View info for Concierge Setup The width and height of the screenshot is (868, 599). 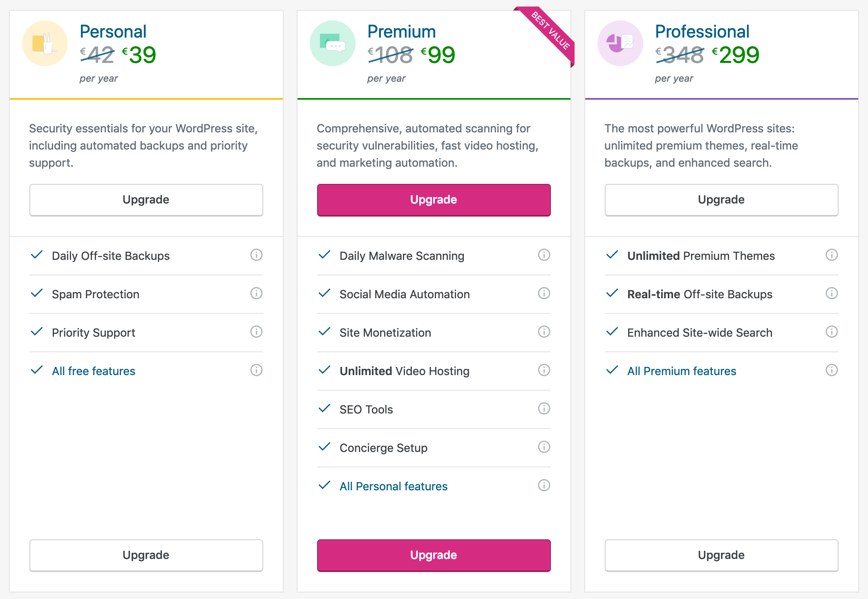coord(544,447)
